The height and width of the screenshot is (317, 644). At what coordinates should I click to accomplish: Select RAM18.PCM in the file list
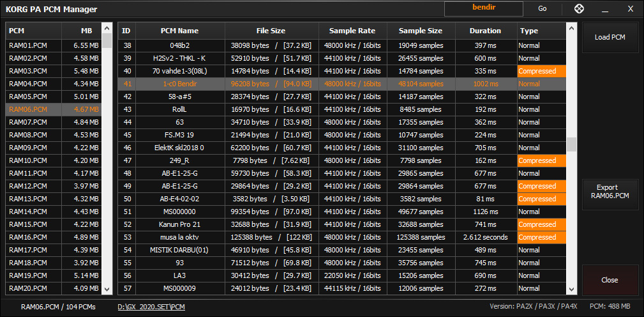[54, 263]
